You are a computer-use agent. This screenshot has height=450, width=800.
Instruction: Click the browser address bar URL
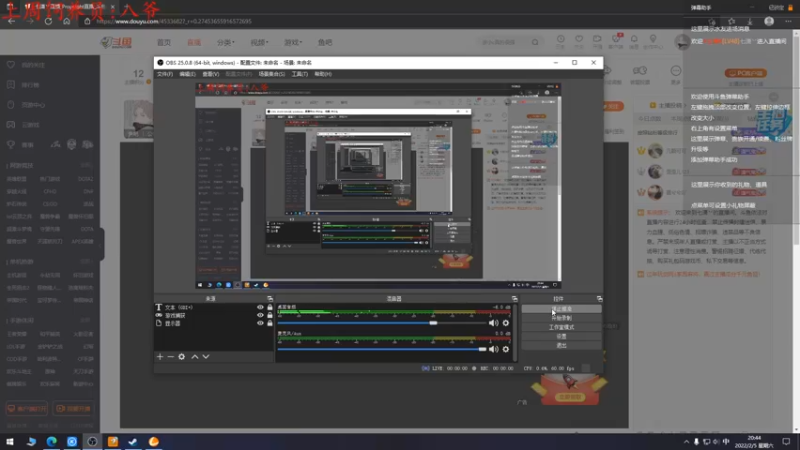pyautogui.click(x=174, y=21)
